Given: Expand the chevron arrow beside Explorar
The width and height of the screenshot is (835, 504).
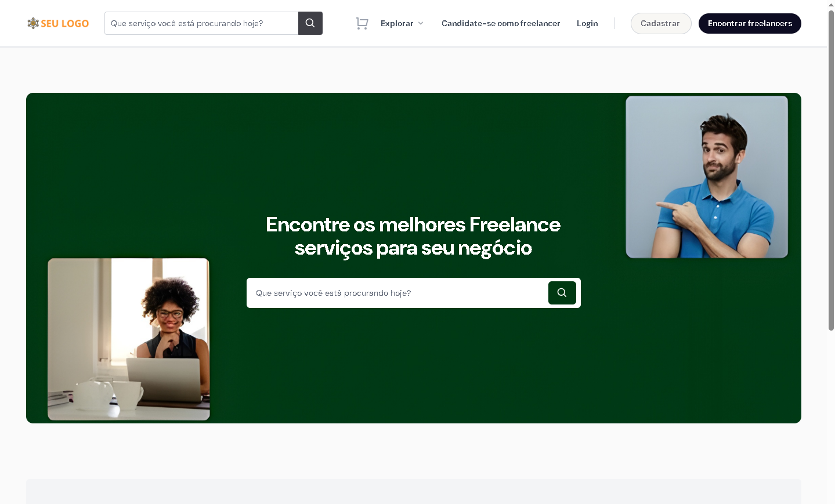Looking at the screenshot, I should pyautogui.click(x=421, y=24).
